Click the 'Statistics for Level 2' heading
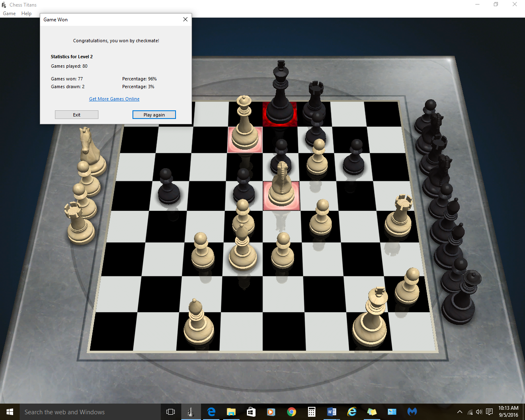 72,57
